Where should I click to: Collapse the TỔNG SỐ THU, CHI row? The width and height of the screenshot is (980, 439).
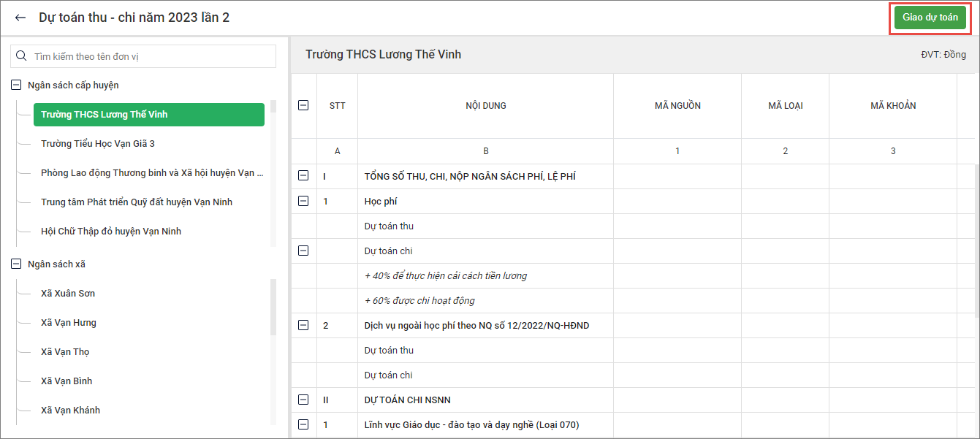point(304,176)
